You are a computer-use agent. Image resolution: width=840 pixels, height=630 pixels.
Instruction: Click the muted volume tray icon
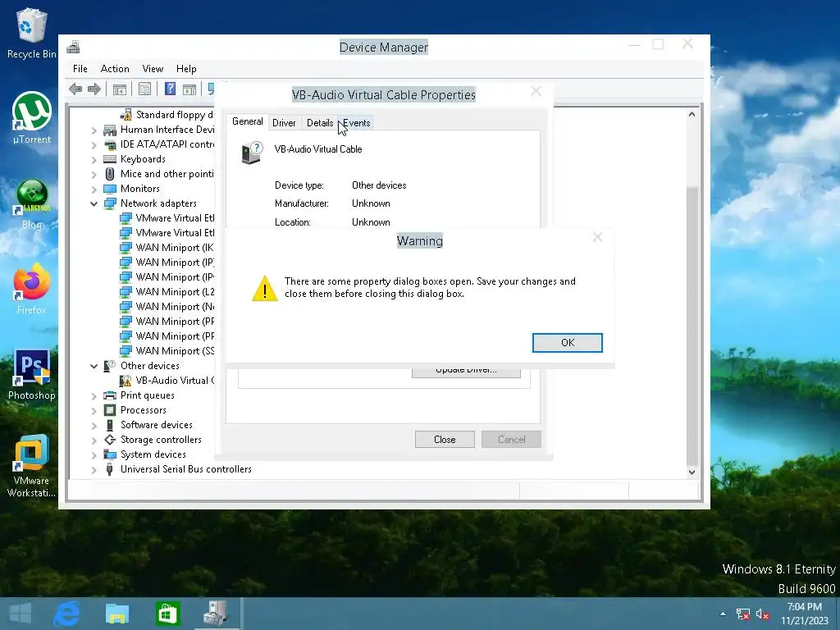(x=762, y=614)
